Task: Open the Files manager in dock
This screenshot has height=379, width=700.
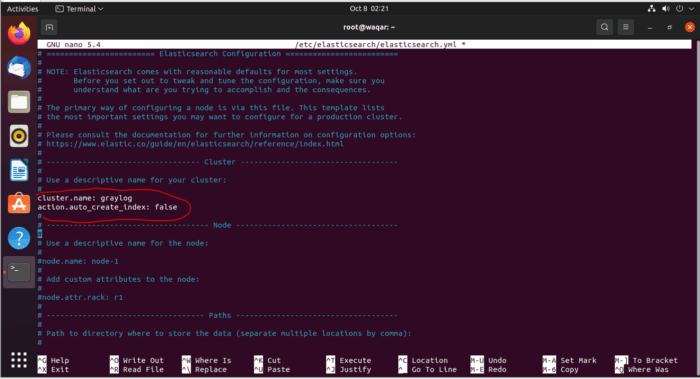Action: (x=19, y=102)
